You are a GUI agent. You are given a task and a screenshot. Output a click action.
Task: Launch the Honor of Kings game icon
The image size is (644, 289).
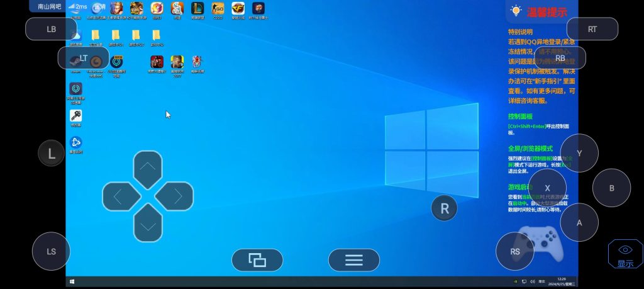click(x=116, y=11)
